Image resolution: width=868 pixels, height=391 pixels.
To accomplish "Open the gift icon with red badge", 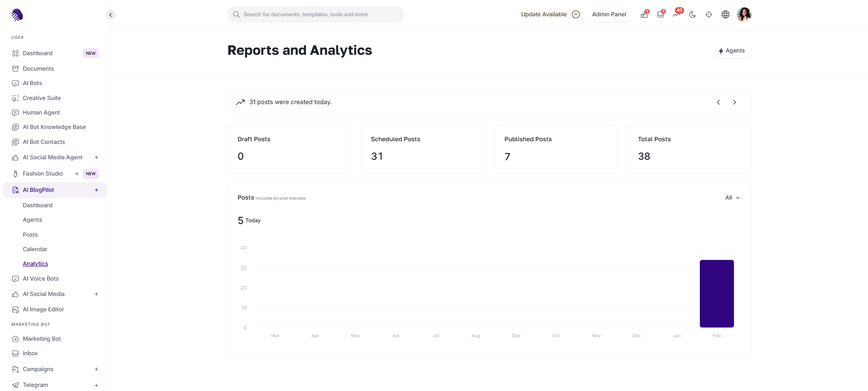I will 644,14.
